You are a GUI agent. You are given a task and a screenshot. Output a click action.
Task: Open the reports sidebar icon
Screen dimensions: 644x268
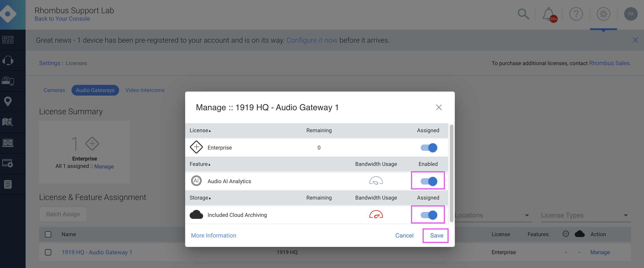pos(8,184)
